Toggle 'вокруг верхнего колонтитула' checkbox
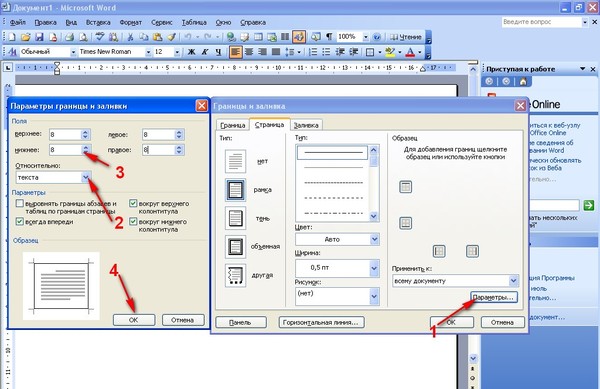 click(x=133, y=203)
